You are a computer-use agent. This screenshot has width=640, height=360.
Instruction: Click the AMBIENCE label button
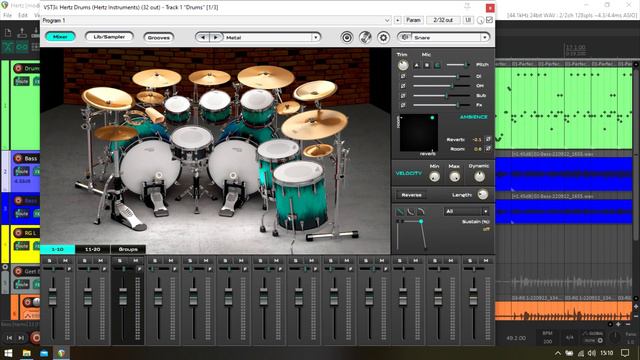click(x=473, y=117)
